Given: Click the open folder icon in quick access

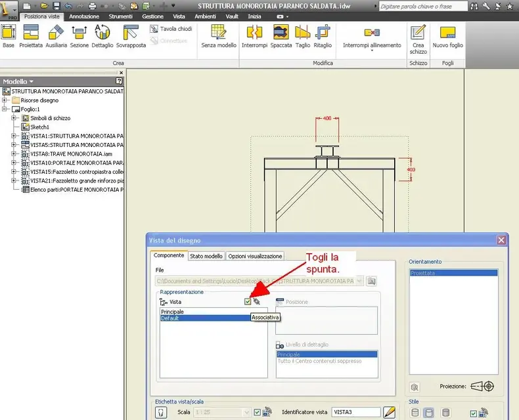Looking at the screenshot, I should pyautogui.click(x=44, y=6).
